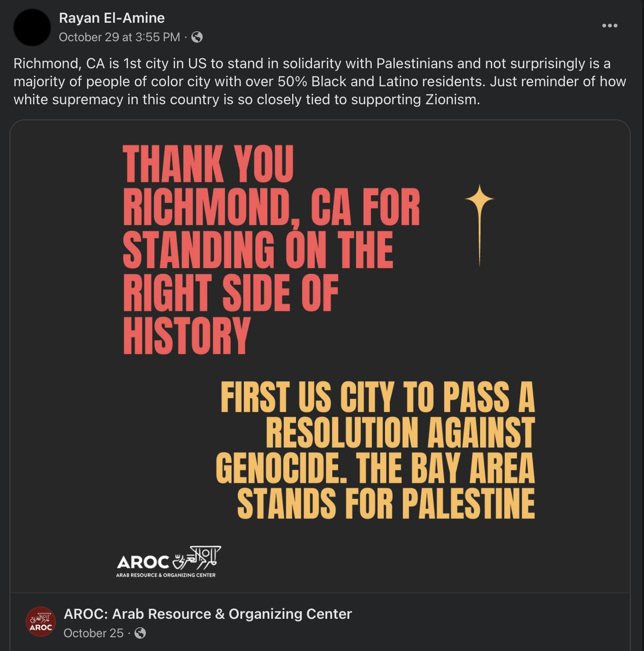This screenshot has height=651, width=644.
Task: Click the red 'THANK YOU' headline line
Action: [x=208, y=164]
